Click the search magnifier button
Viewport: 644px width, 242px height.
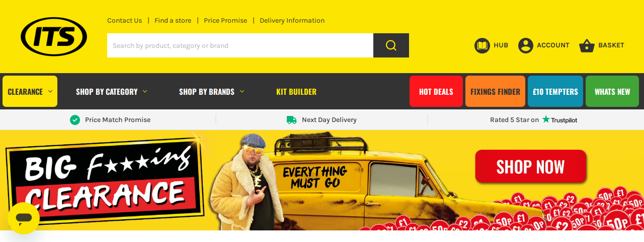coord(391,45)
